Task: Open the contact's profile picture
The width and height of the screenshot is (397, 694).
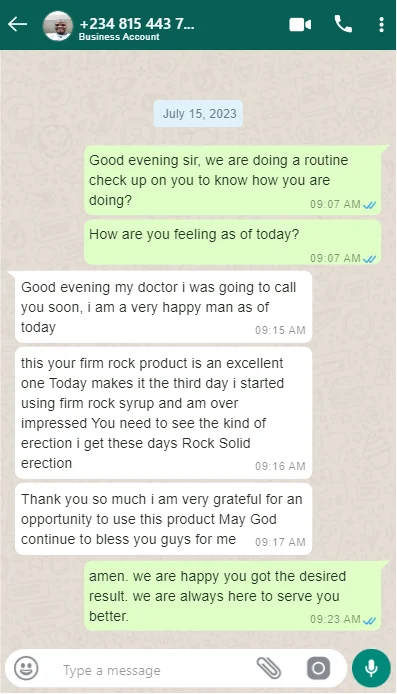Action: [x=58, y=26]
